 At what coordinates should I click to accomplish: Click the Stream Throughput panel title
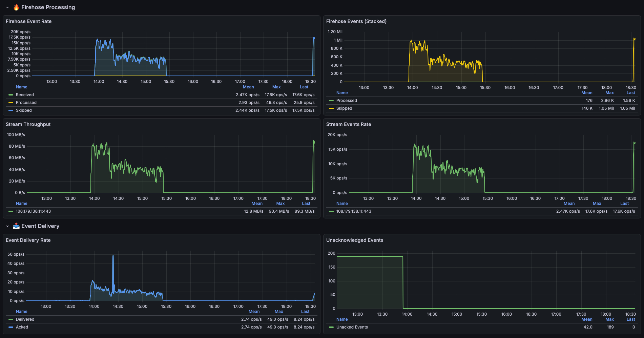(x=28, y=124)
